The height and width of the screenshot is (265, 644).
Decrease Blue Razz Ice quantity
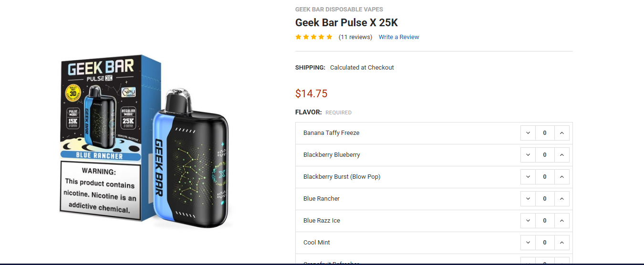point(528,221)
